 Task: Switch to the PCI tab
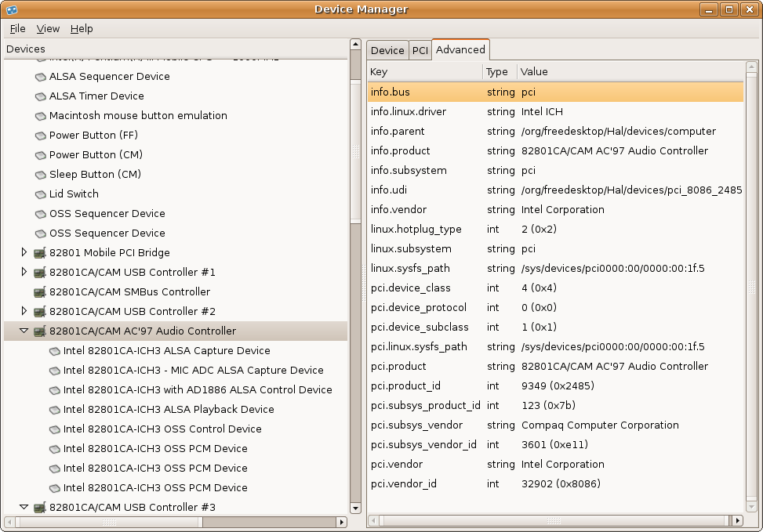(420, 50)
